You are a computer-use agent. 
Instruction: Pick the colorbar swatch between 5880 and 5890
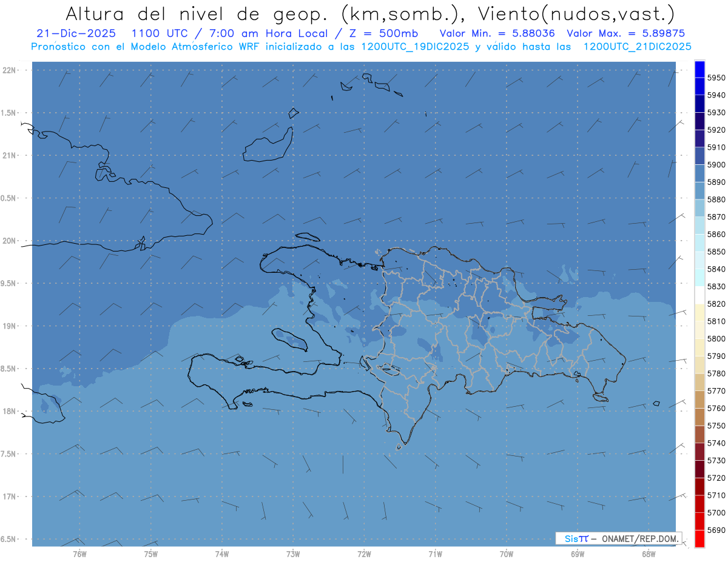[x=699, y=190]
